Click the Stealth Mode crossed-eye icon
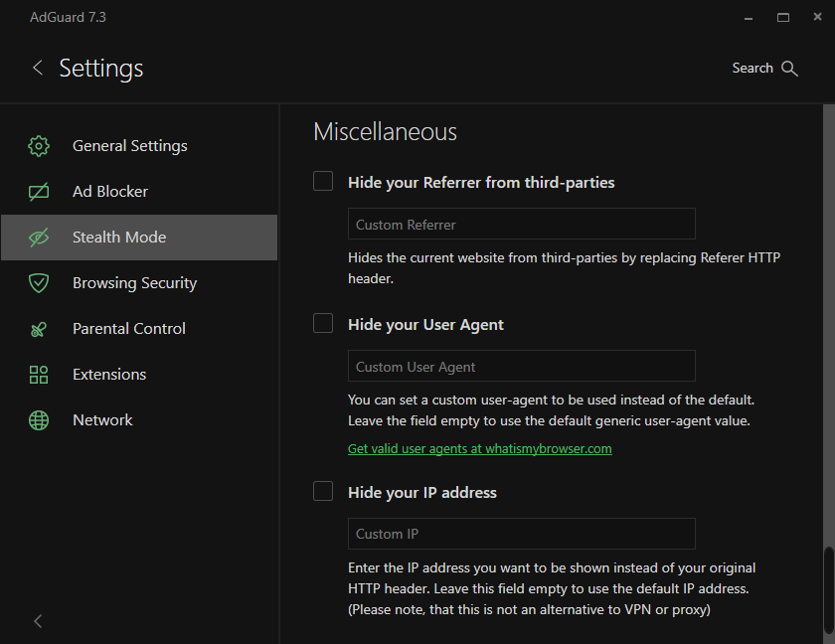 click(39, 238)
